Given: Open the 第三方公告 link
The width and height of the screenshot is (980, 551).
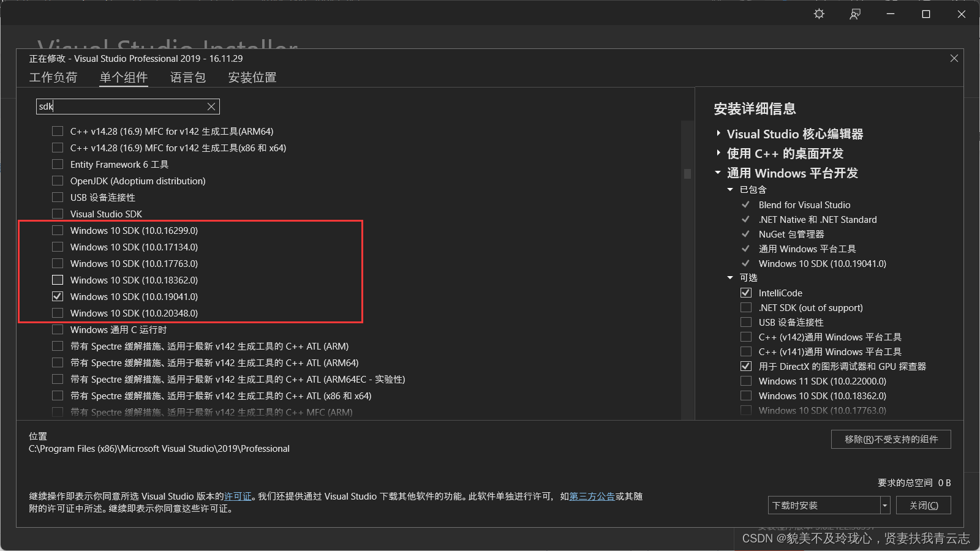Looking at the screenshot, I should pos(592,497).
